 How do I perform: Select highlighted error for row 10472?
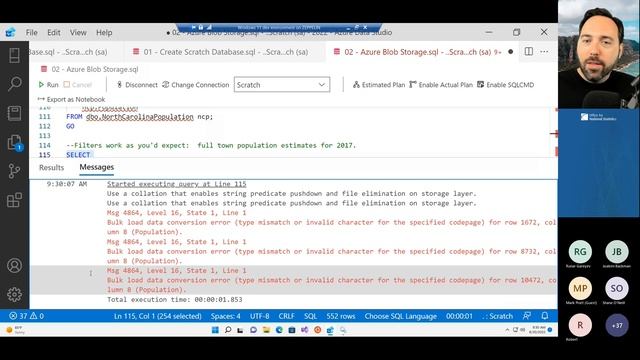294,280
